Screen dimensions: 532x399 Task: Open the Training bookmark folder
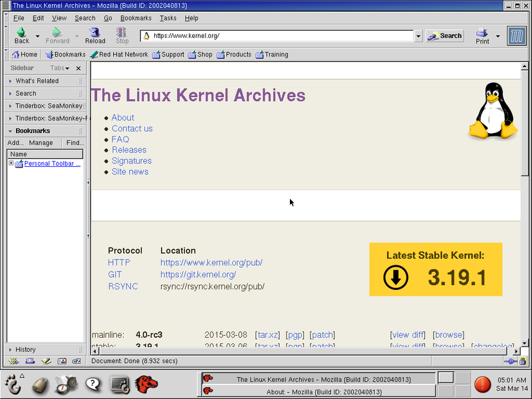272,55
